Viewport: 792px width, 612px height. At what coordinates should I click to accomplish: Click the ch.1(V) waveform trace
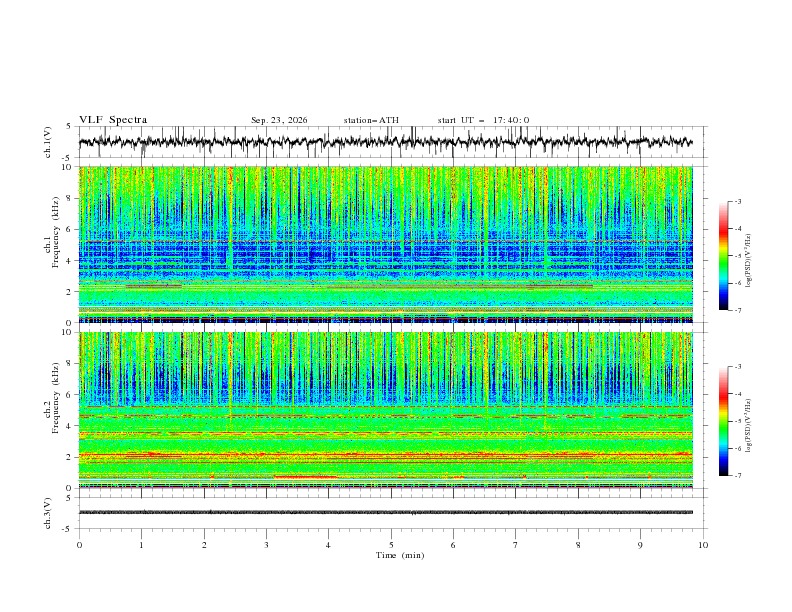tap(385, 142)
